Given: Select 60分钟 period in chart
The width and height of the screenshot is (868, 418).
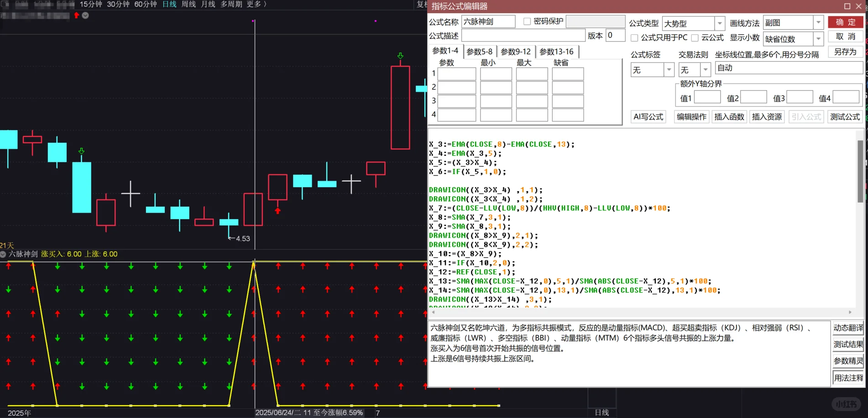Looking at the screenshot, I should click(146, 4).
